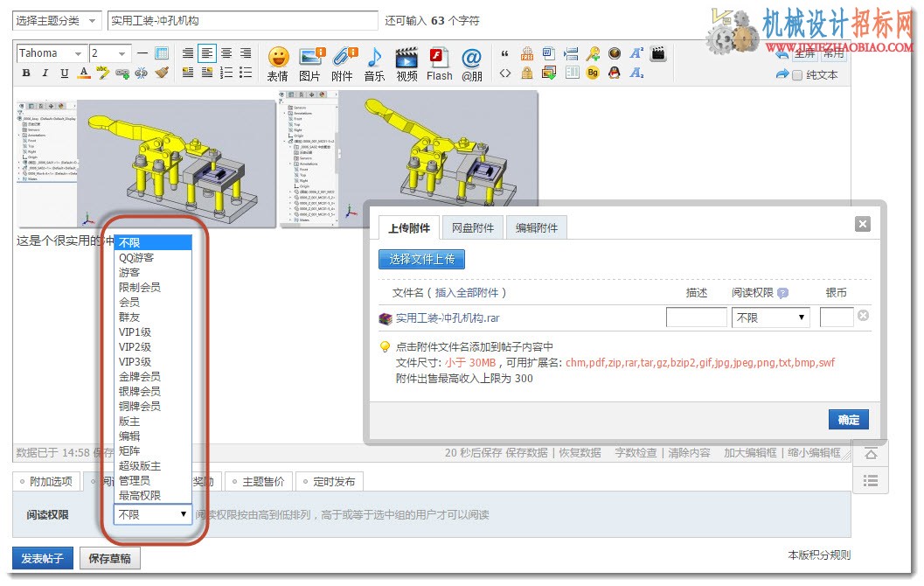Mention a friend with @朋友 icon
The height and width of the screenshot is (586, 924).
click(471, 64)
